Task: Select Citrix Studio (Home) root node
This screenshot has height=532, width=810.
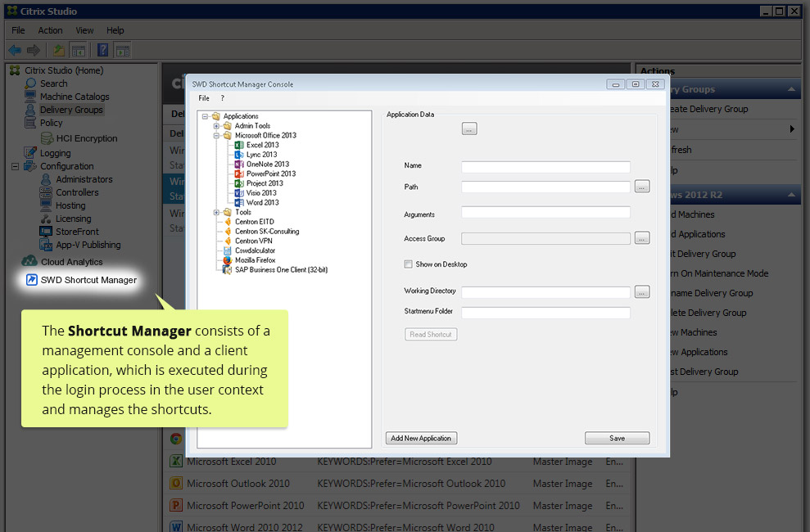Action: 64,70
